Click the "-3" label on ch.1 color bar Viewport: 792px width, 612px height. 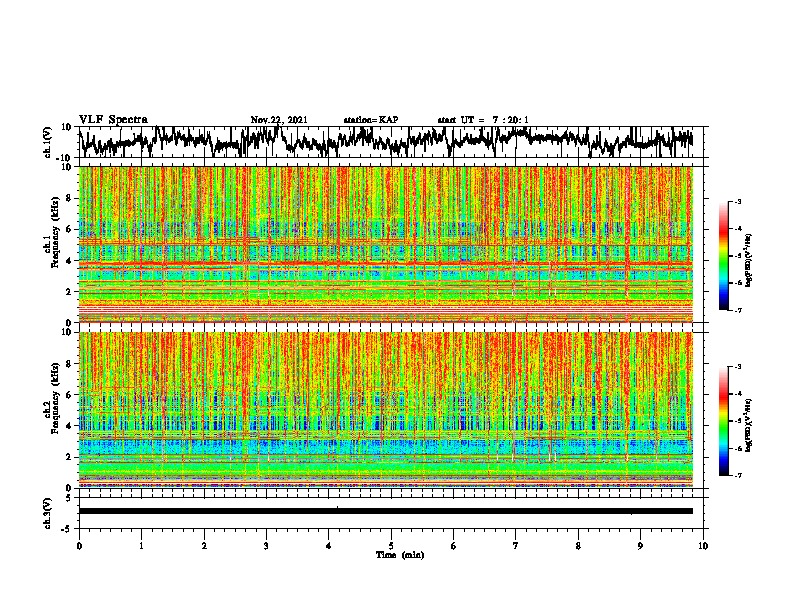tap(738, 202)
